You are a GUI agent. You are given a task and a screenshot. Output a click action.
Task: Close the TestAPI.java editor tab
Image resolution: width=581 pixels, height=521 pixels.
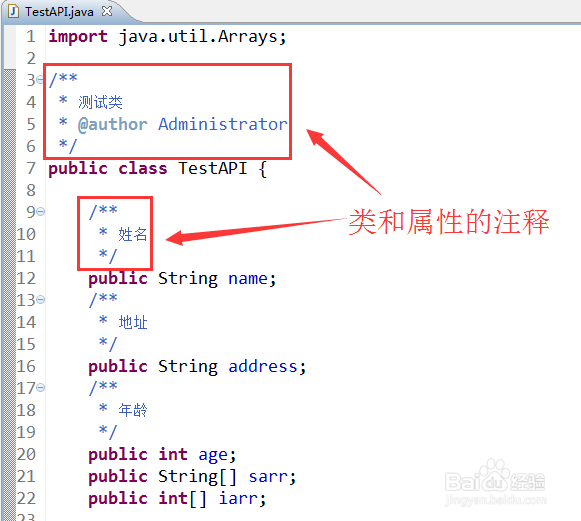tap(107, 11)
